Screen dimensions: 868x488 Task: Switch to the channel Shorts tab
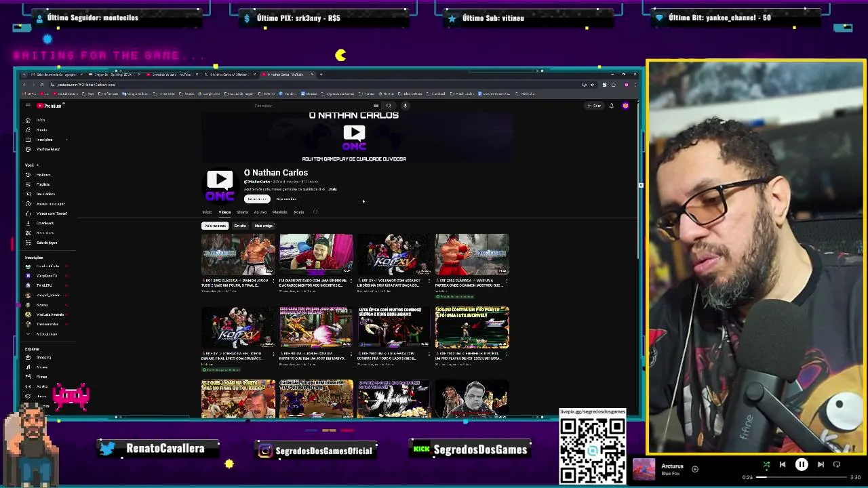[242, 212]
